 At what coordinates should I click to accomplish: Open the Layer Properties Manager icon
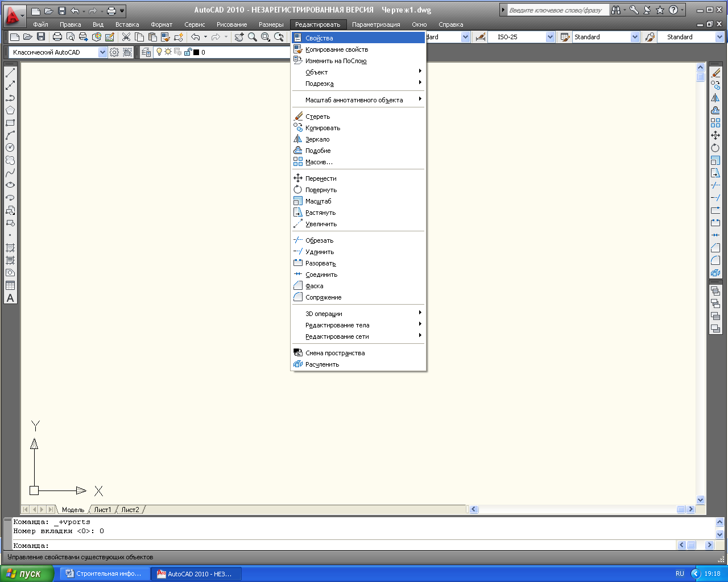(147, 52)
